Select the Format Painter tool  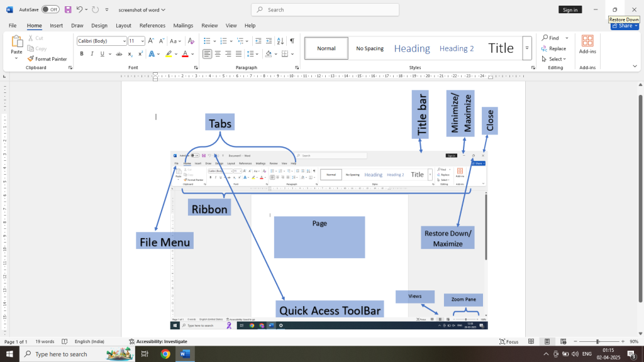pyautogui.click(x=48, y=58)
